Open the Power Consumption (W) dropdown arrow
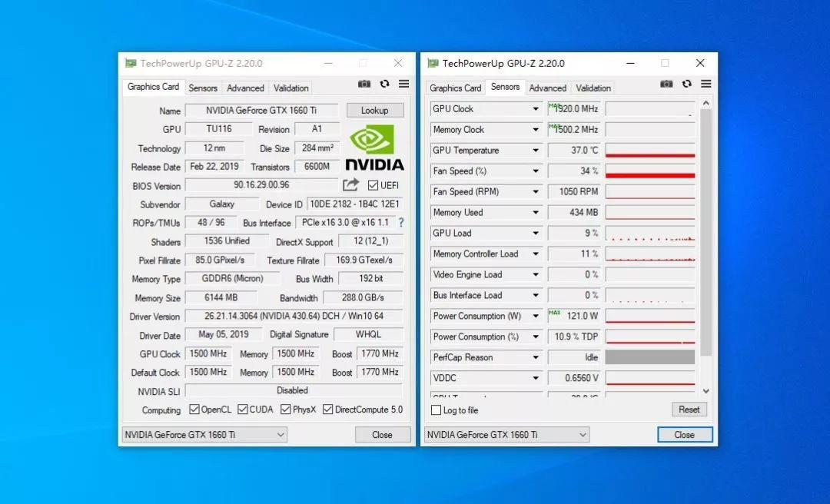 pyautogui.click(x=536, y=316)
